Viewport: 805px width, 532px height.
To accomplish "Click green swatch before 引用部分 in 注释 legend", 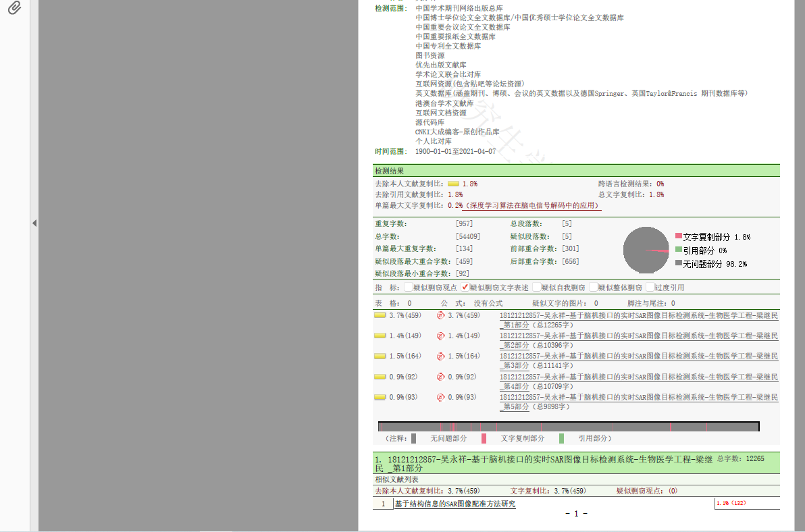I will (x=561, y=438).
